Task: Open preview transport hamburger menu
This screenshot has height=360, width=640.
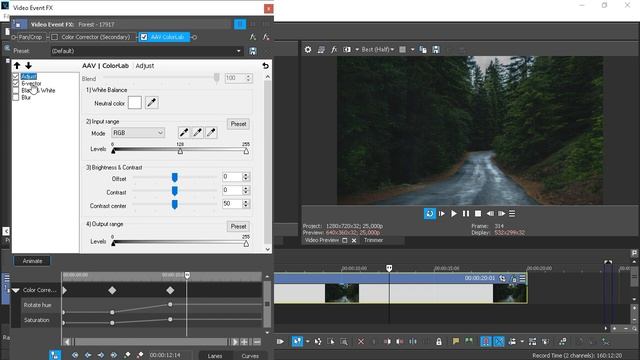Action: click(512, 213)
